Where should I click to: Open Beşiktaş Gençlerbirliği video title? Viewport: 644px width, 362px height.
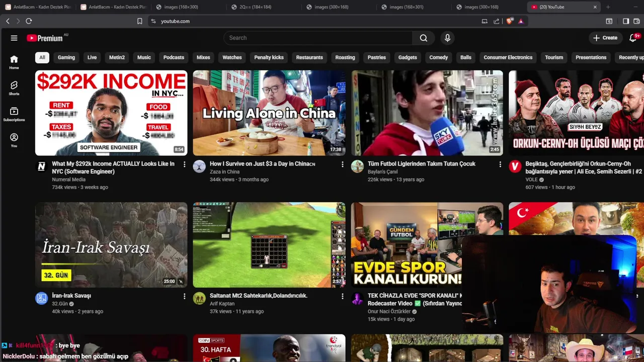point(584,167)
